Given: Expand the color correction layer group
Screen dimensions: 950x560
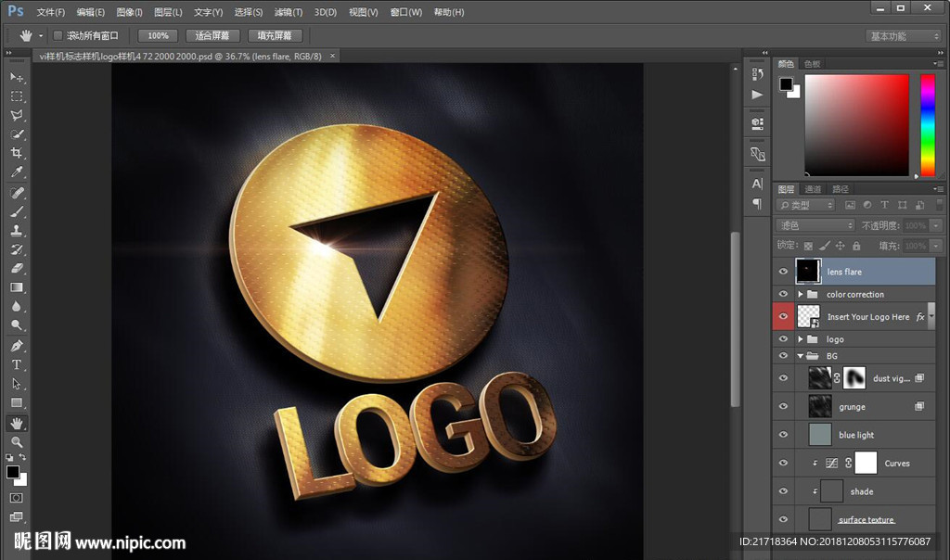Looking at the screenshot, I should pyautogui.click(x=801, y=295).
